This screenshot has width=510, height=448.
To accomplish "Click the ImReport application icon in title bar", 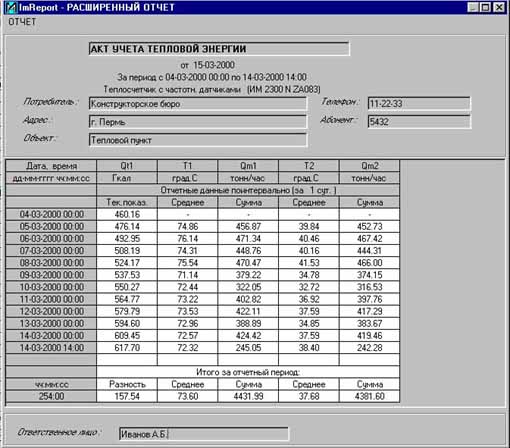I will click(11, 7).
